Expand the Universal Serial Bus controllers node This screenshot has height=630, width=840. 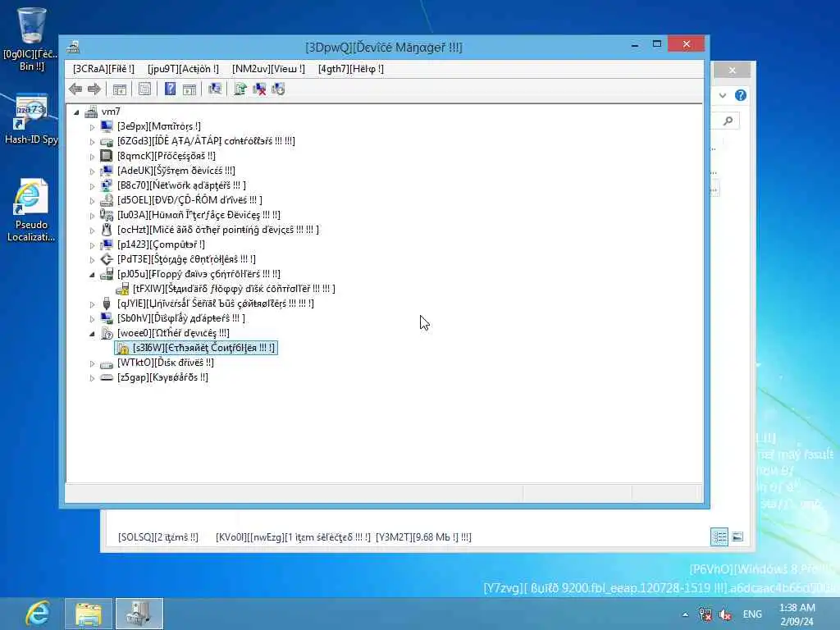(x=92, y=304)
